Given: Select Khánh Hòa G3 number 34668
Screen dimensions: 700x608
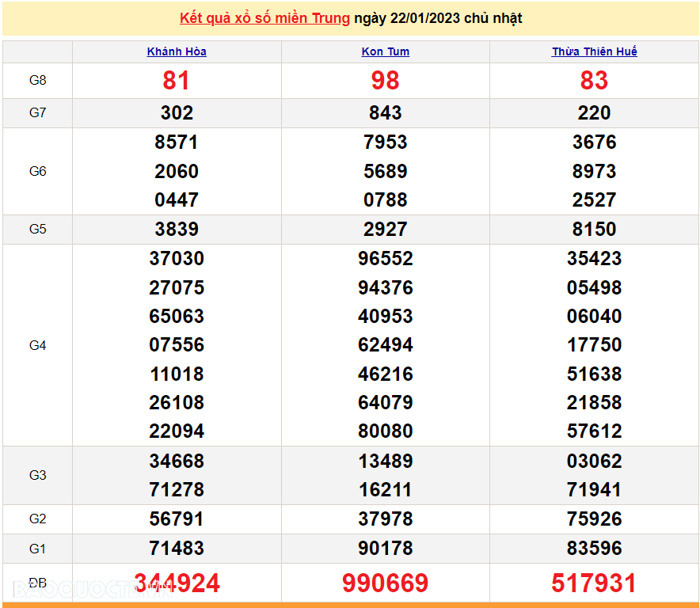Looking at the screenshot, I should click(177, 461).
